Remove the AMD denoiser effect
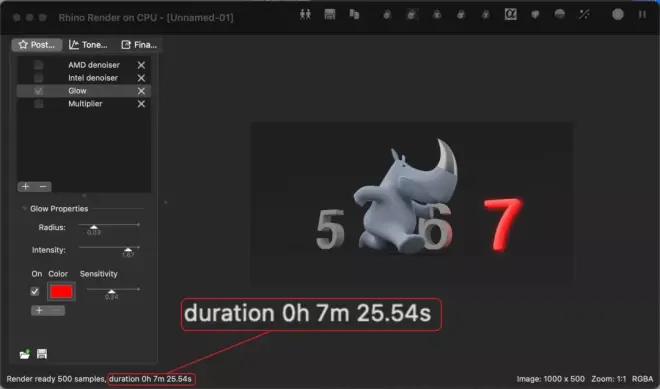Viewport: 660px width, 389px height. coord(141,65)
